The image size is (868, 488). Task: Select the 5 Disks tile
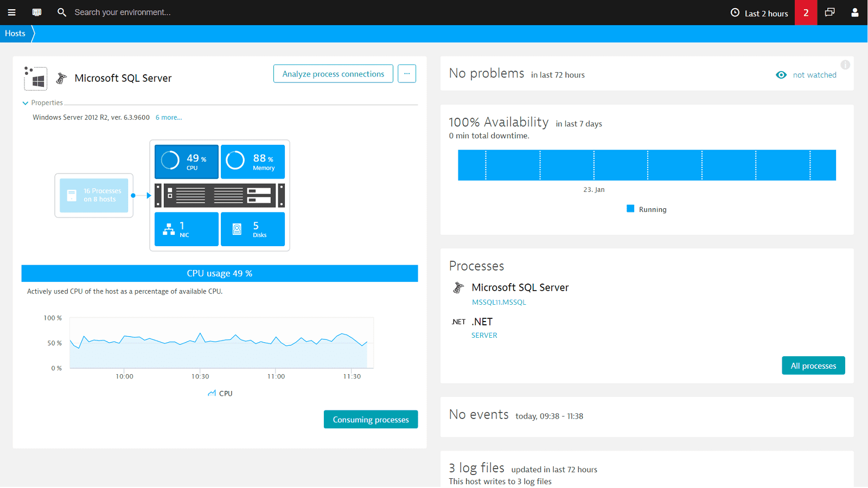click(253, 229)
